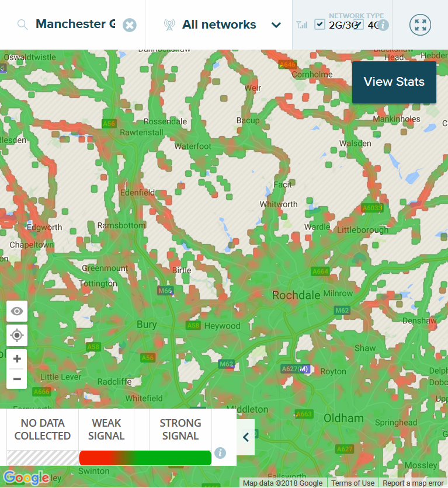Screen dimensions: 448x488
Task: Click the Bacup map label
Action: pyautogui.click(x=248, y=120)
